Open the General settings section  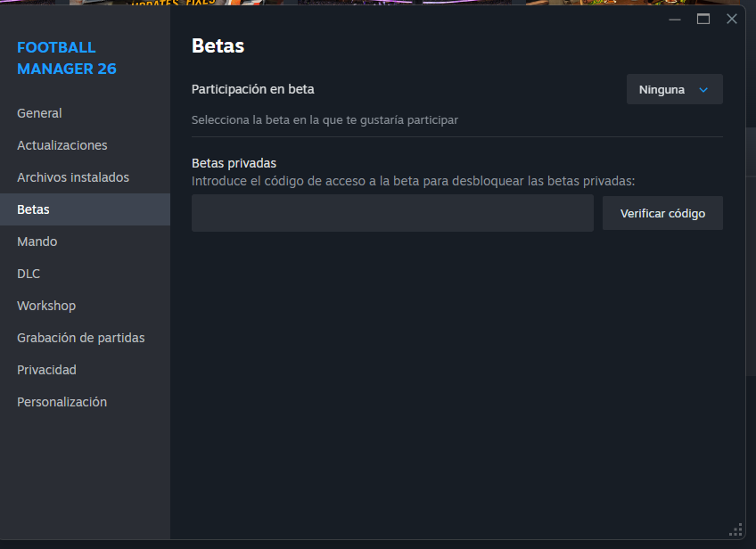pyautogui.click(x=39, y=113)
